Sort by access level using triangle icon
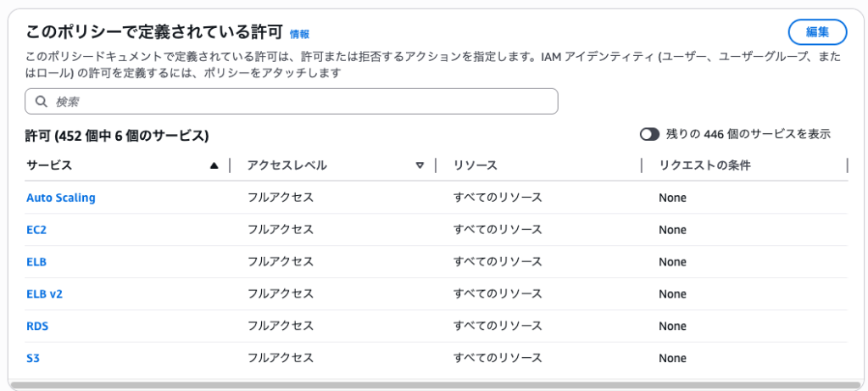The width and height of the screenshot is (868, 391). coord(420,165)
